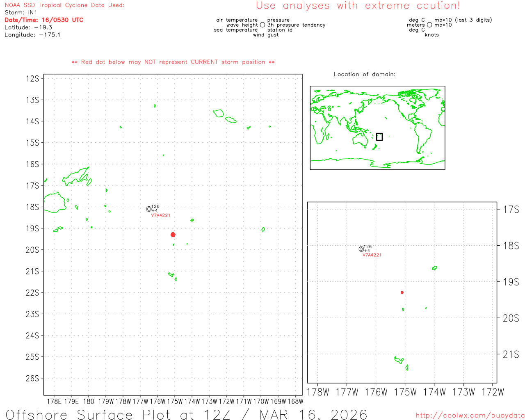Click the black domain box on world map
This screenshot has height=420, width=525.
[379, 137]
